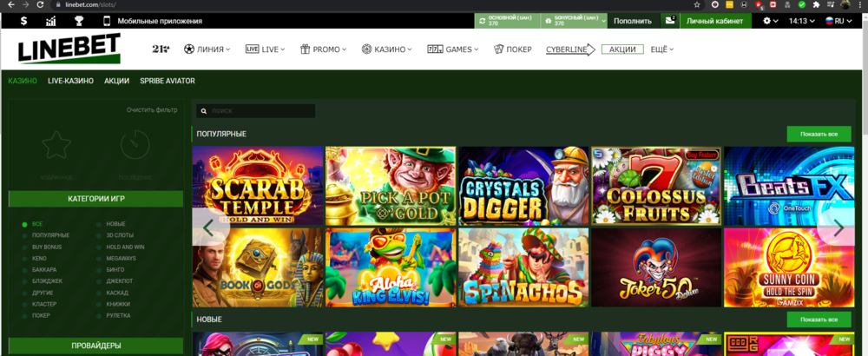Open Мобильные приложения link

[160, 21]
